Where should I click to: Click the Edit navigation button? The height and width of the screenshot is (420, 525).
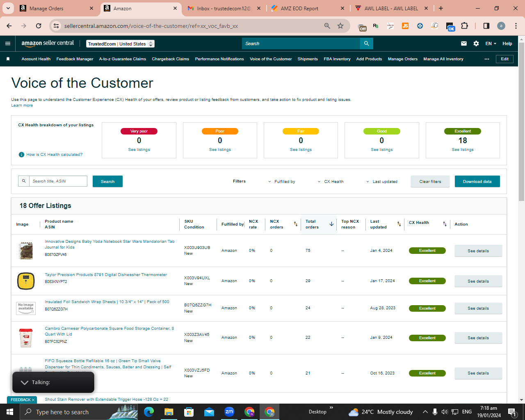point(504,59)
